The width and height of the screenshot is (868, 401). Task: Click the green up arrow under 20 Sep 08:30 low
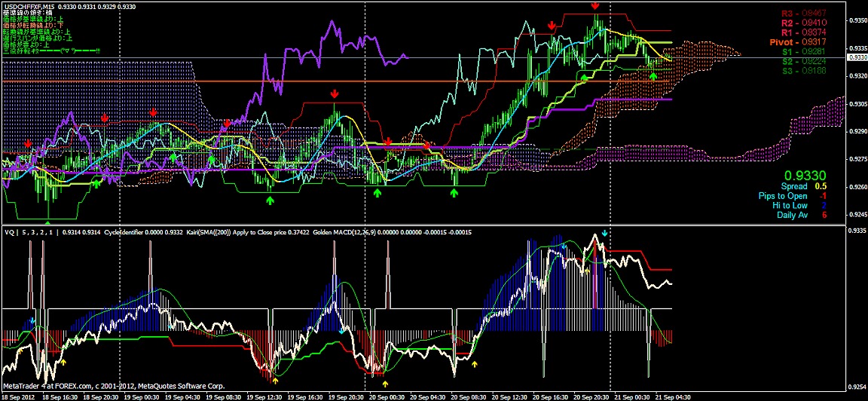click(454, 193)
